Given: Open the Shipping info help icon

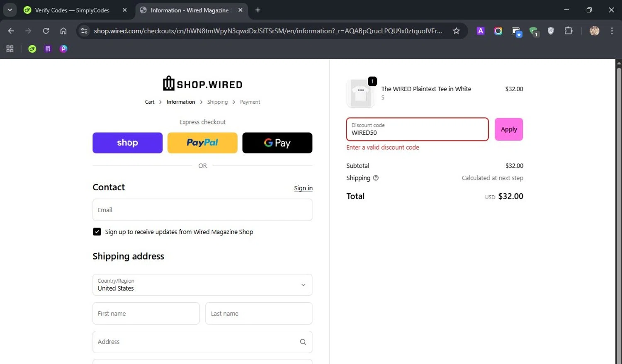Looking at the screenshot, I should tap(376, 178).
